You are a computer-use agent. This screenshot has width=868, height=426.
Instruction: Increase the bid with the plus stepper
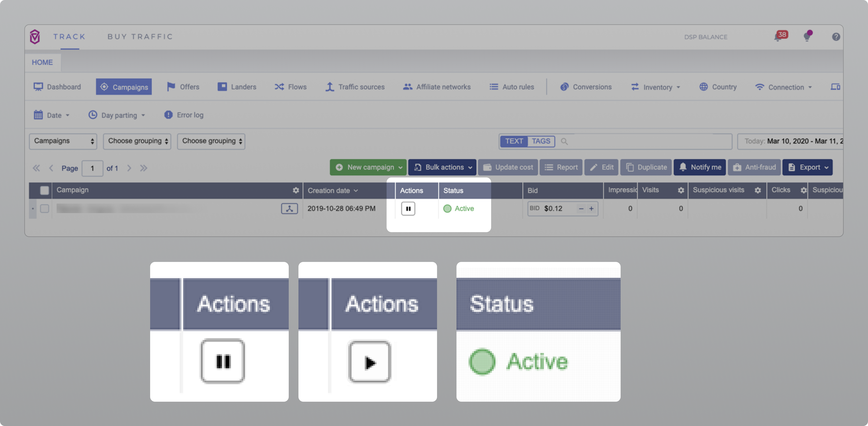(x=592, y=208)
